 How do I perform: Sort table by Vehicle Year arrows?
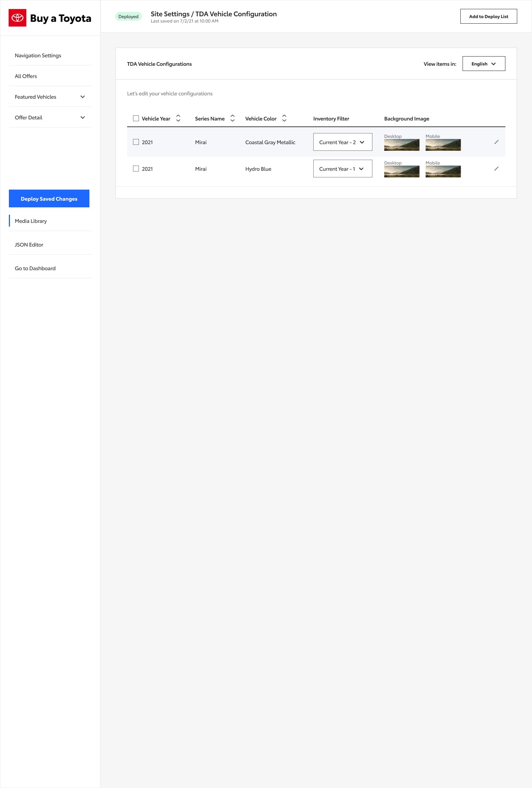pyautogui.click(x=178, y=118)
